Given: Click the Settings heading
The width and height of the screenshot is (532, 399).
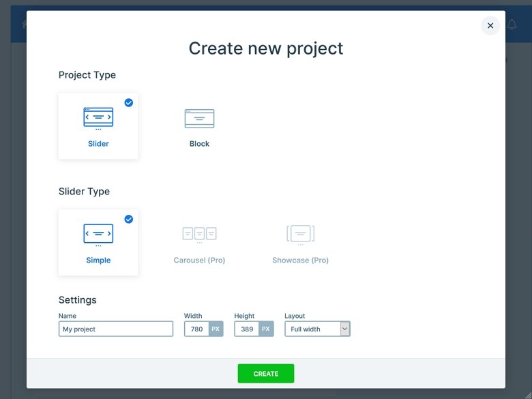Looking at the screenshot, I should click(77, 300).
